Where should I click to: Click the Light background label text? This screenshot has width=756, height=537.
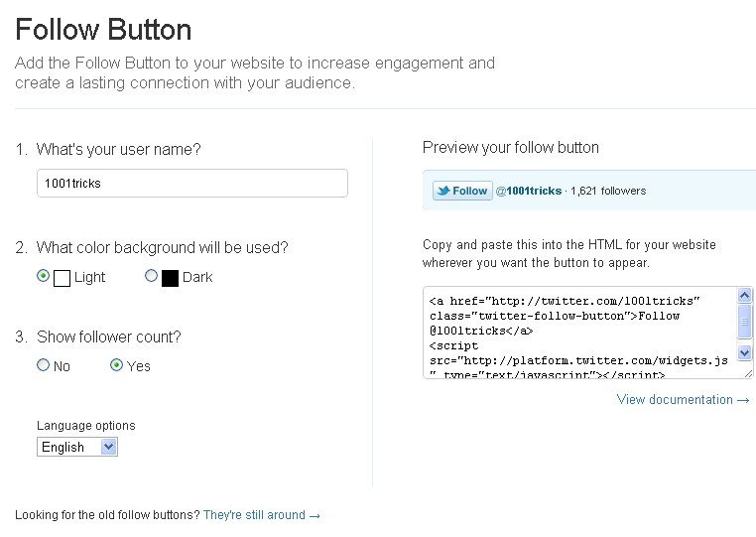pos(89,278)
